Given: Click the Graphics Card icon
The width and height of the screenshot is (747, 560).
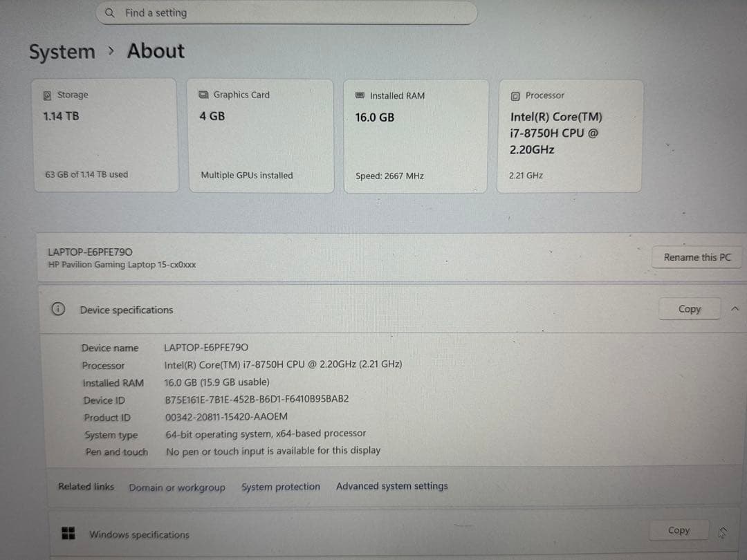Looking at the screenshot, I should point(205,95).
